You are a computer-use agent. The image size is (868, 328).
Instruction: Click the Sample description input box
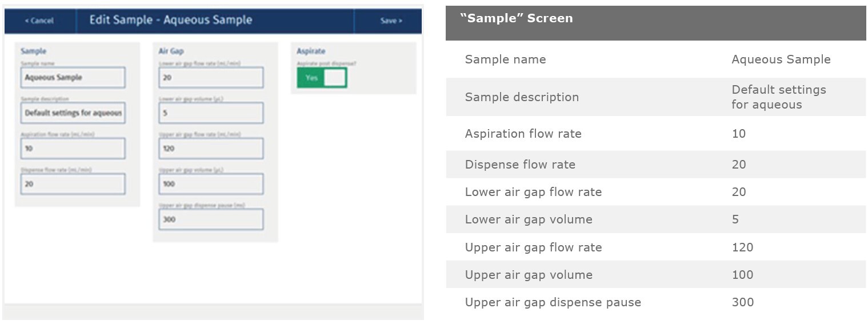click(x=73, y=113)
